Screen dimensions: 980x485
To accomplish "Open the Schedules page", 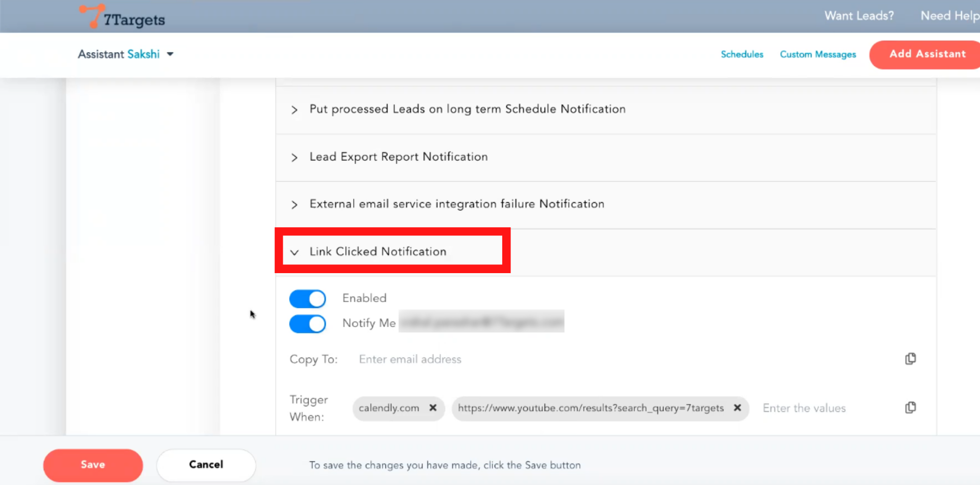I will pos(742,54).
